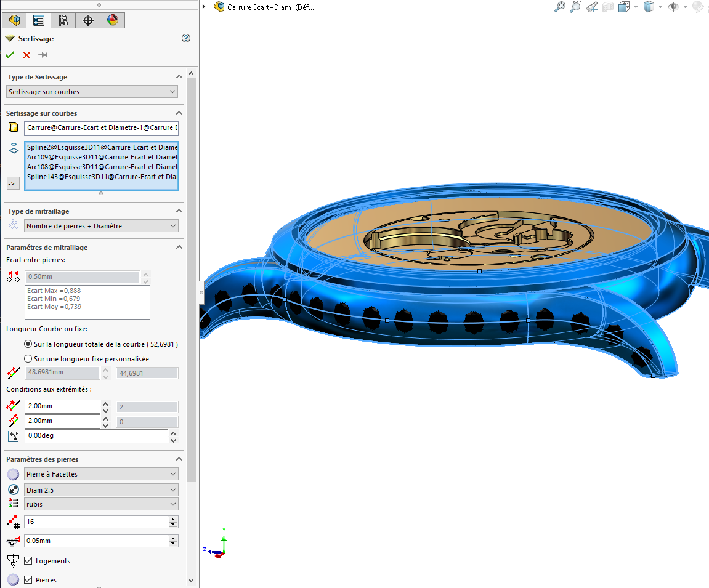Select 'Sur une longueur fixe personnalisée' option
Image resolution: width=709 pixels, height=588 pixels.
(28, 359)
